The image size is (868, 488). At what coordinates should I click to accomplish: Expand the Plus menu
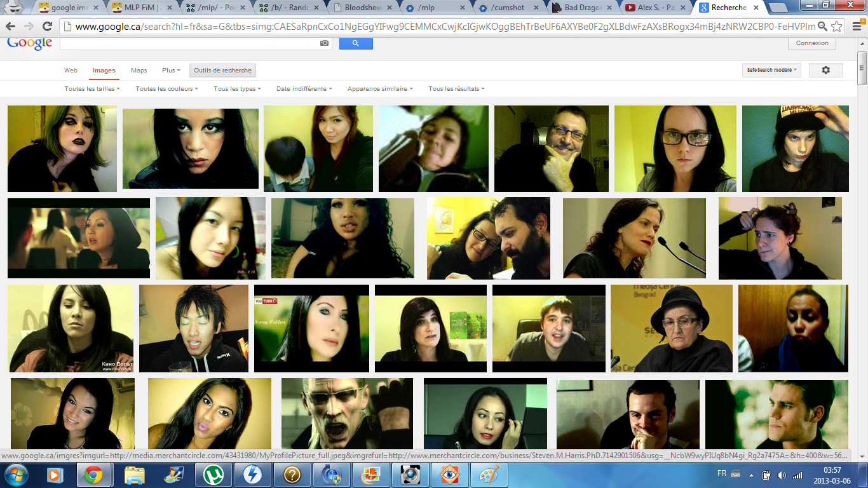(x=171, y=71)
